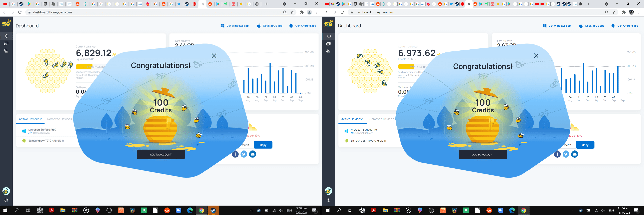Click Get Android app in the right window
The image size is (644, 215).
tap(625, 26)
